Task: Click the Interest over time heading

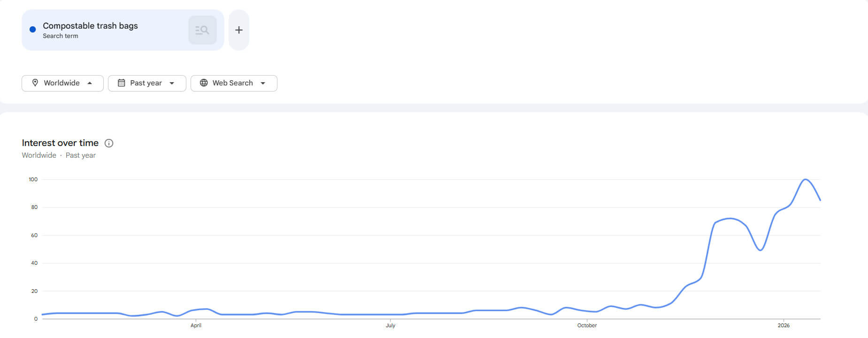Action: [x=60, y=143]
